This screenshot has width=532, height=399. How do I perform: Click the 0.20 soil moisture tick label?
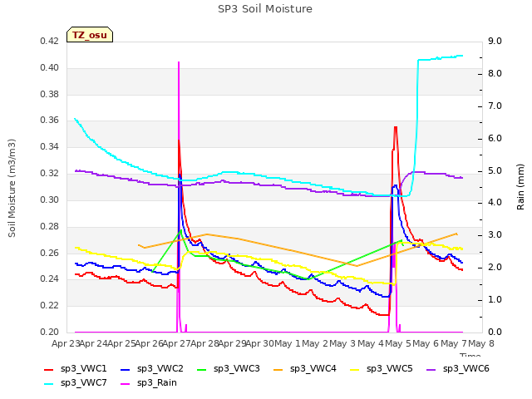(50, 332)
